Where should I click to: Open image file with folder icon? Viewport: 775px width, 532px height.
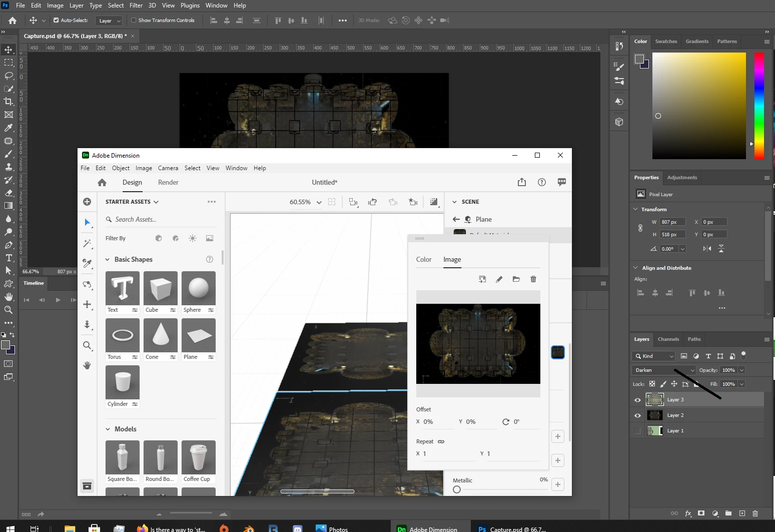[x=516, y=279]
